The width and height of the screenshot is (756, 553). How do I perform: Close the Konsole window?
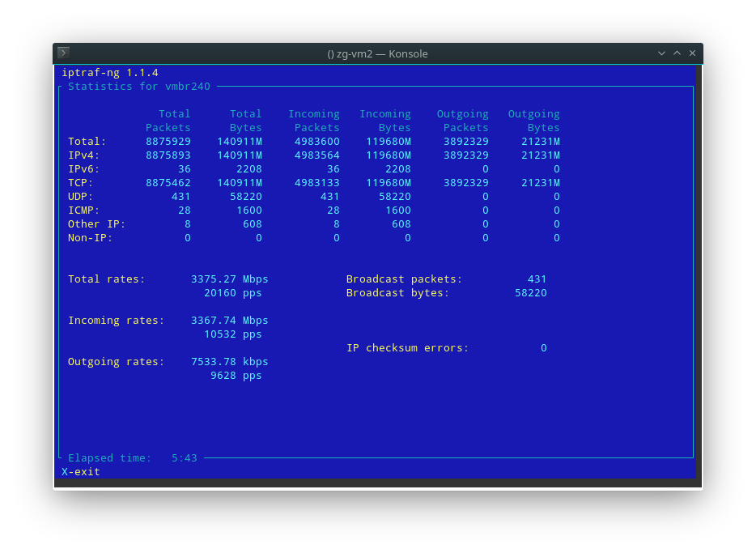click(692, 53)
